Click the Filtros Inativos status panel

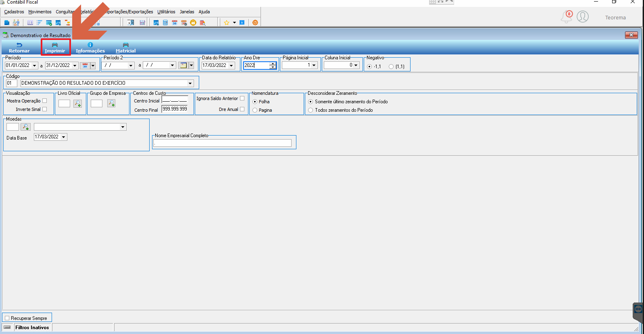(x=32, y=328)
